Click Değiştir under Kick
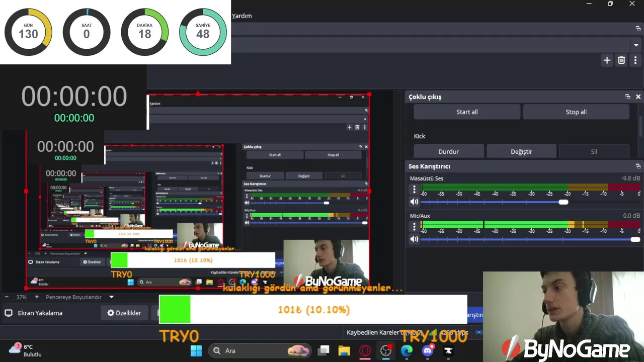Image resolution: width=644 pixels, height=362 pixels. tap(521, 151)
